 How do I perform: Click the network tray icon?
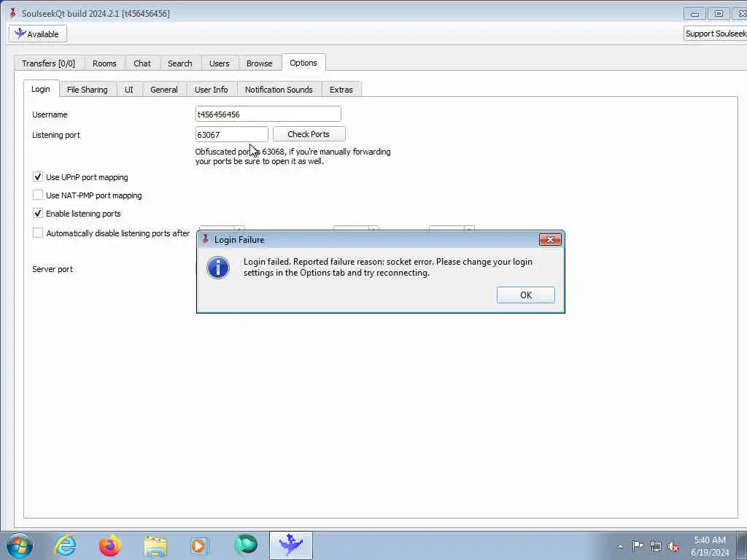coord(656,546)
